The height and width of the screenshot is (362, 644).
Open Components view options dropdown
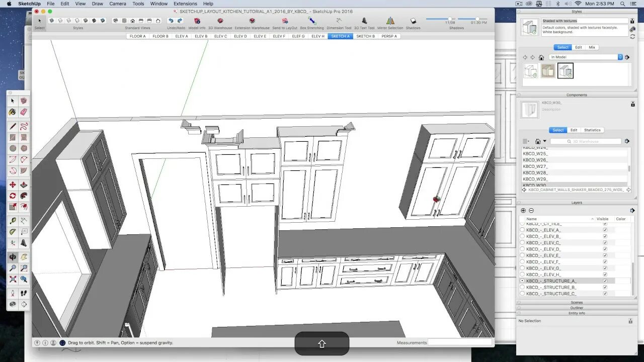tap(526, 141)
